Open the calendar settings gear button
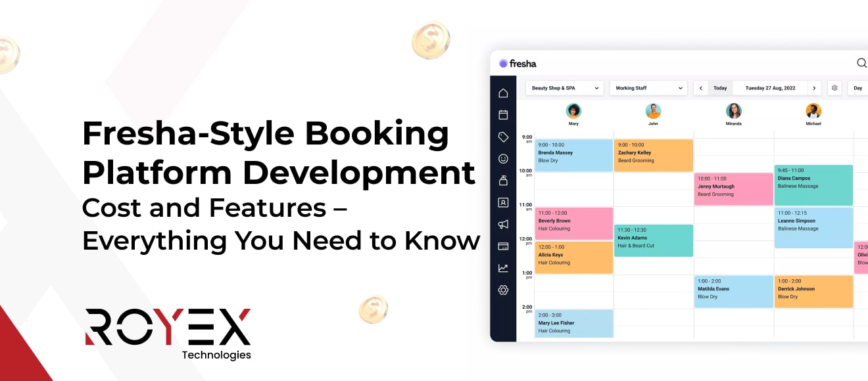The width and height of the screenshot is (868, 381). pyautogui.click(x=834, y=88)
